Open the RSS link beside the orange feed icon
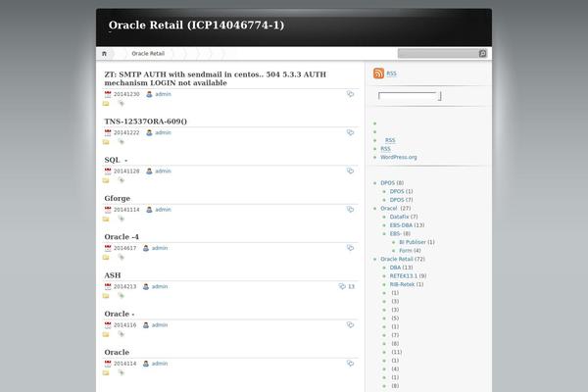This screenshot has width=588, height=392. pyautogui.click(x=391, y=73)
